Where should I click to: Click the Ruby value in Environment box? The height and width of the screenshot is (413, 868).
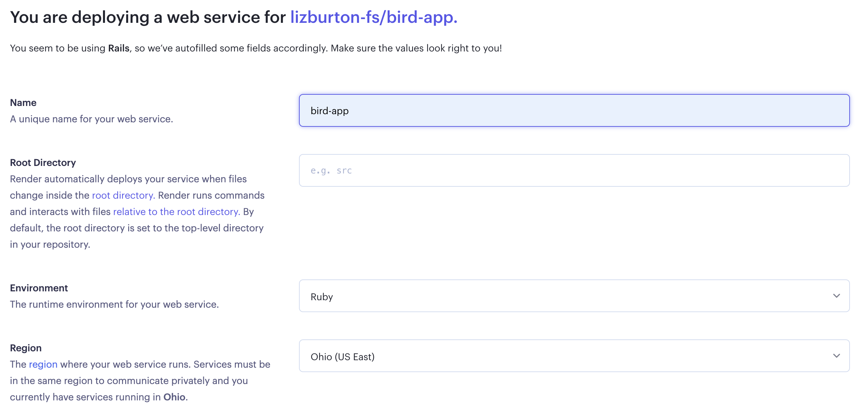tap(321, 296)
